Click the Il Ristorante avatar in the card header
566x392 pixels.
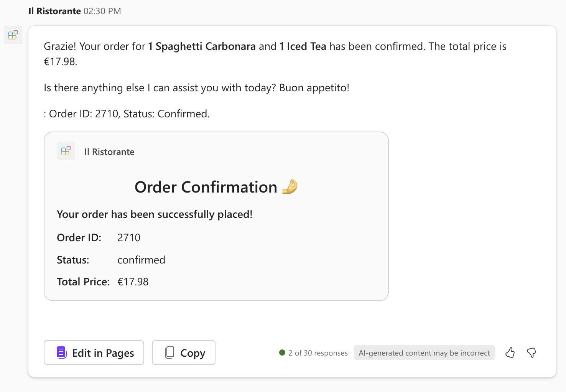coord(66,151)
